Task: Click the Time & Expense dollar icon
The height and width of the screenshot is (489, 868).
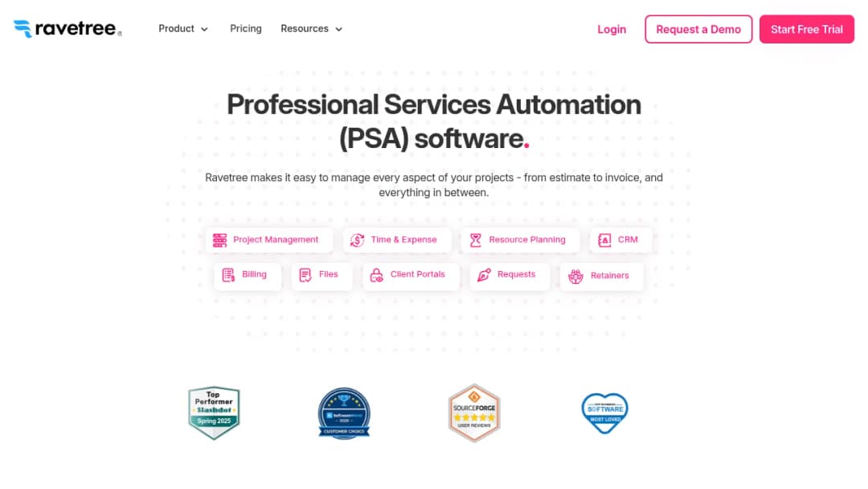Action: click(x=357, y=240)
